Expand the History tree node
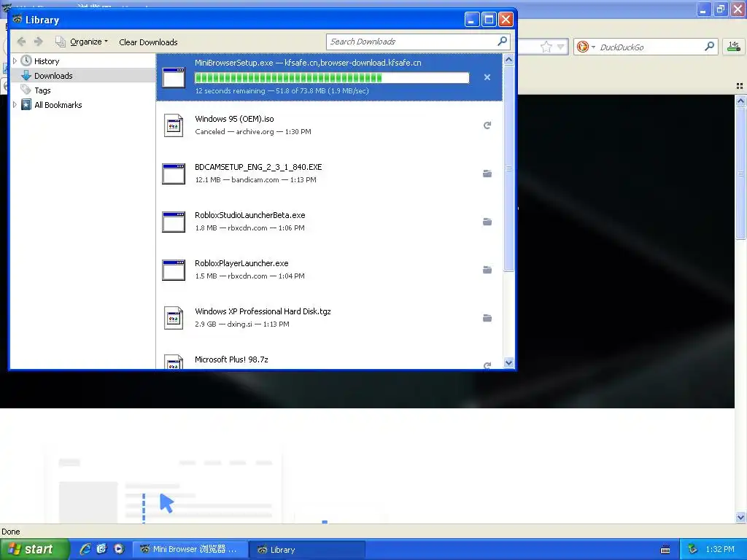The image size is (747, 560). coord(15,61)
